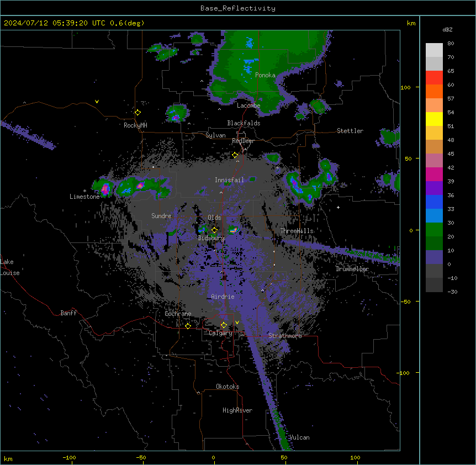Click the HighRiver town label
The width and height of the screenshot is (476, 465).
coord(237,410)
